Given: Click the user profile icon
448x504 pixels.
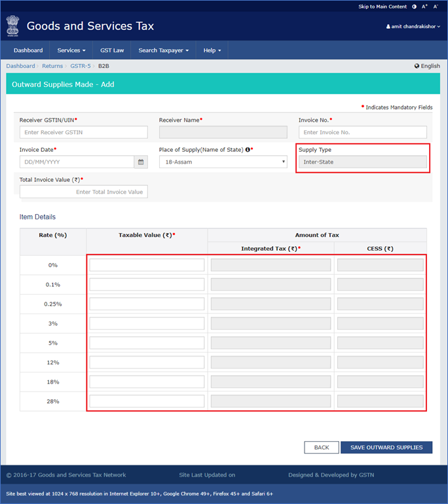Looking at the screenshot, I should click(388, 27).
